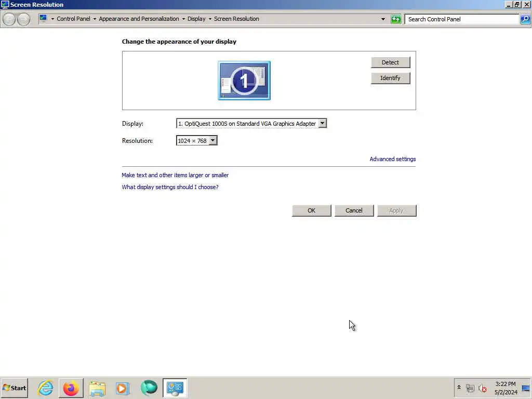Viewport: 532px width, 399px height.
Task: Click the Cancel button
Action: [354, 211]
